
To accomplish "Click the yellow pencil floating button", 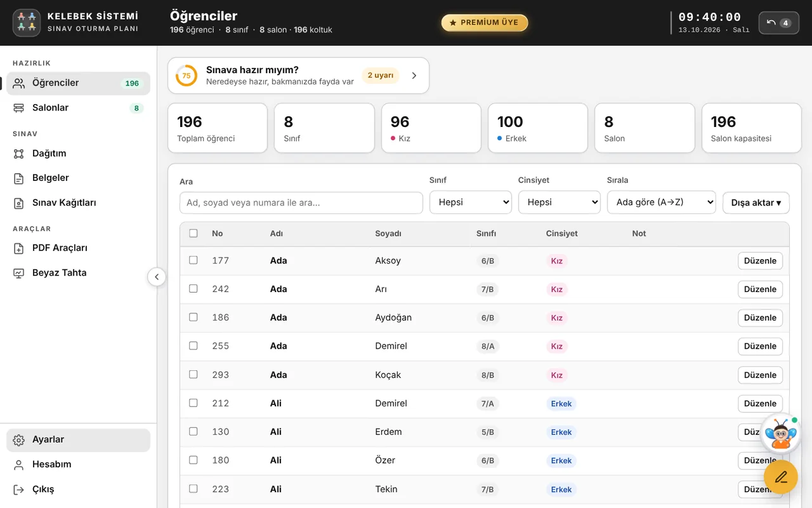I will 781,477.
